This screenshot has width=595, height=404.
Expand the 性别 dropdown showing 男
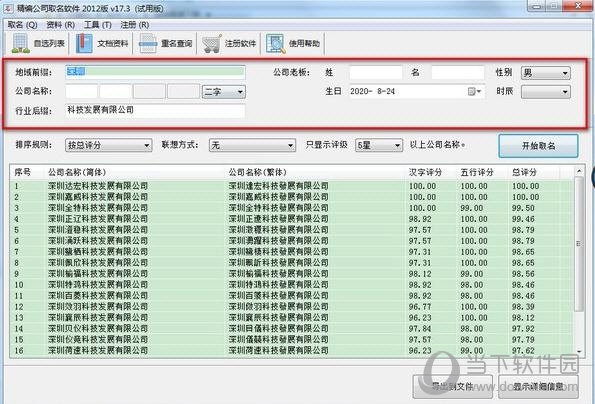[x=546, y=72]
